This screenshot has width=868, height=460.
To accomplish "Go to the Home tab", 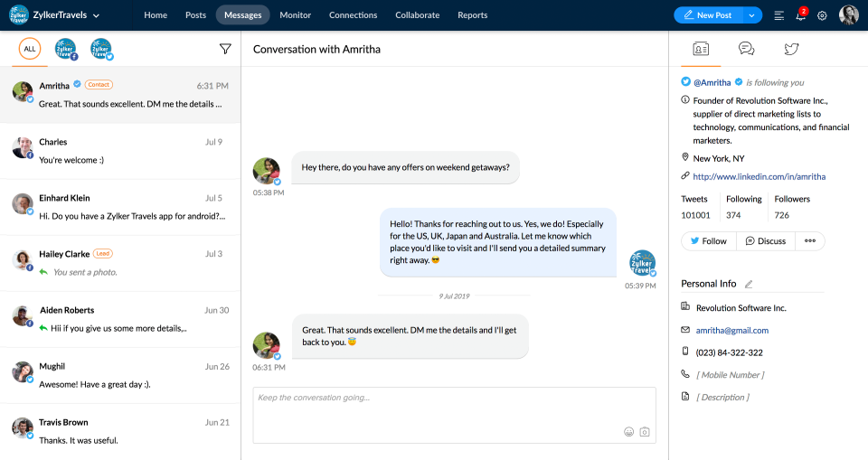I will pyautogui.click(x=156, y=15).
